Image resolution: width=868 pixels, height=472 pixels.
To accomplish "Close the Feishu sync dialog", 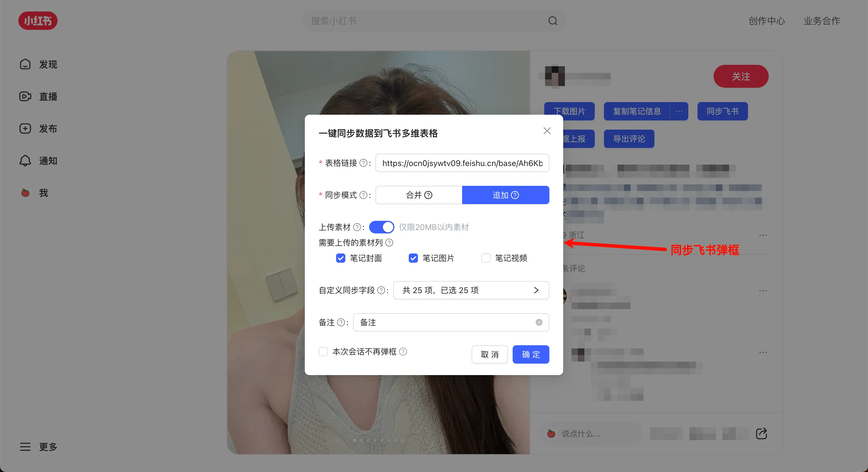I will [x=547, y=131].
